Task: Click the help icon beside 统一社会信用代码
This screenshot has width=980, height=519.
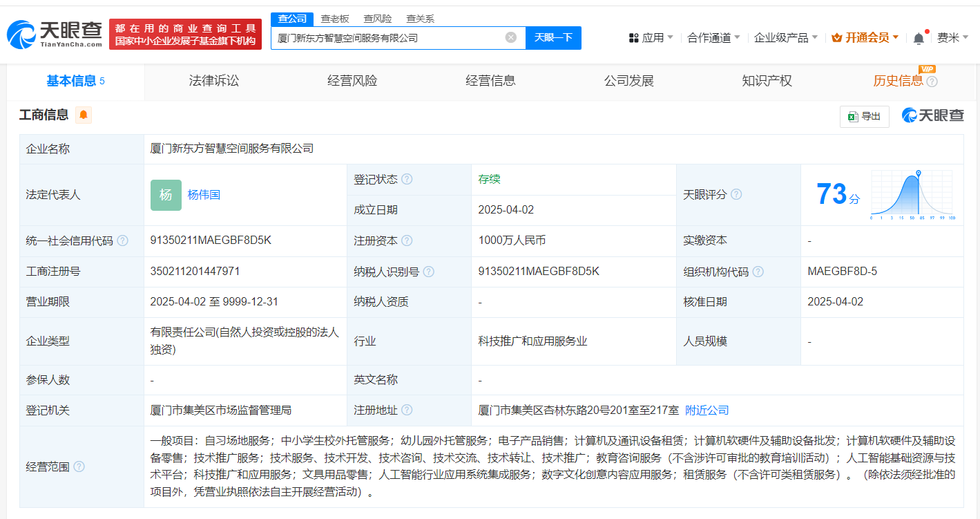Action: pos(122,240)
